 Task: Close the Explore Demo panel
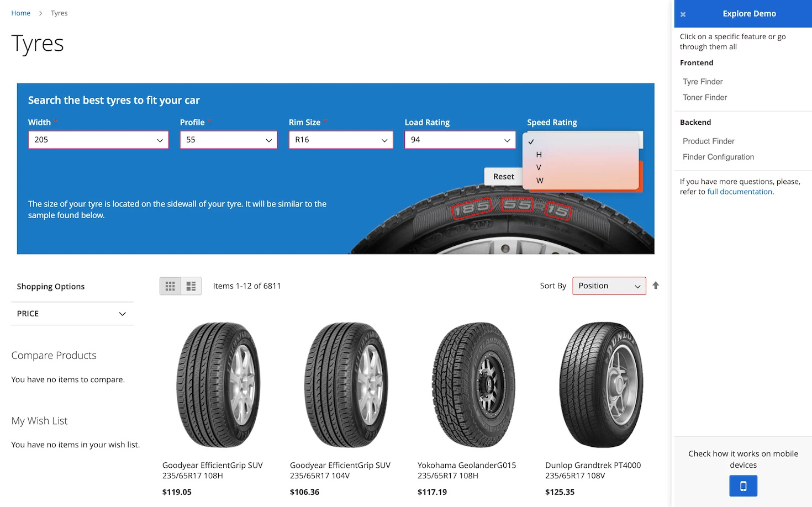pyautogui.click(x=683, y=14)
